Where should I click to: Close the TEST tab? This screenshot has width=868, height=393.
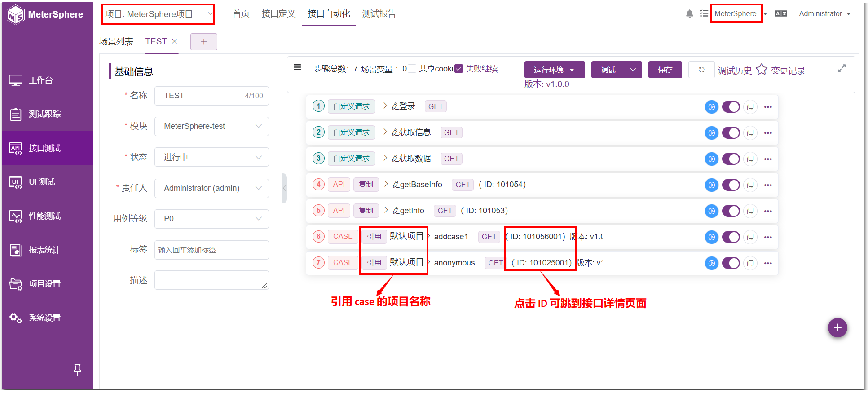[175, 41]
